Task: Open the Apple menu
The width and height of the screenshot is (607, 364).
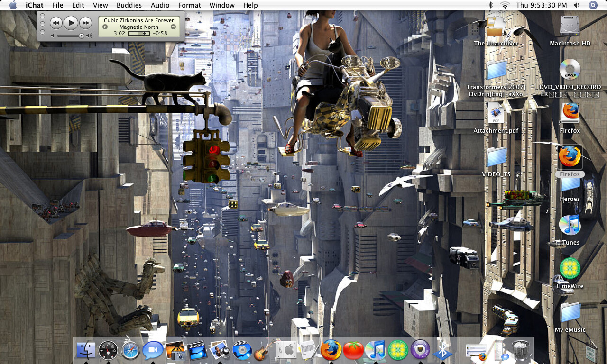Action: click(x=13, y=5)
